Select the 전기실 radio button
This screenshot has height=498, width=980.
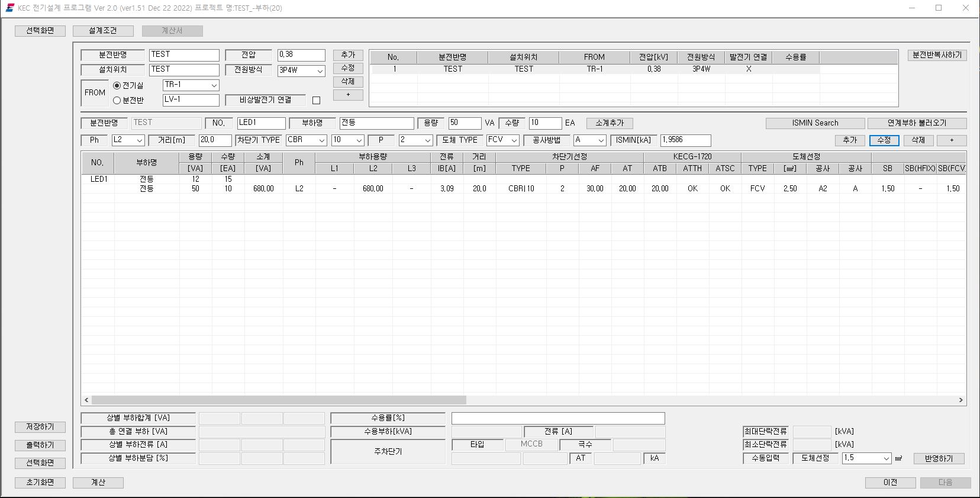(x=117, y=85)
